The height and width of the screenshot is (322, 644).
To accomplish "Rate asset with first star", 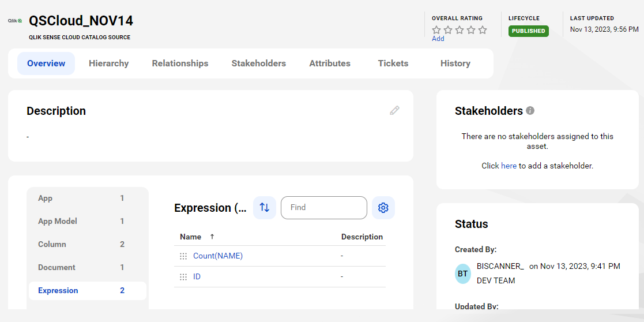I will click(x=436, y=30).
